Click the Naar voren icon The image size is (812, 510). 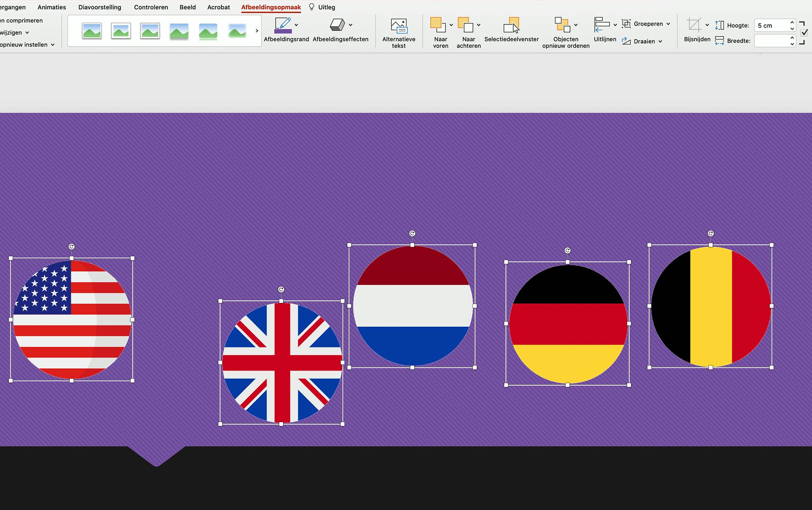coord(437,25)
